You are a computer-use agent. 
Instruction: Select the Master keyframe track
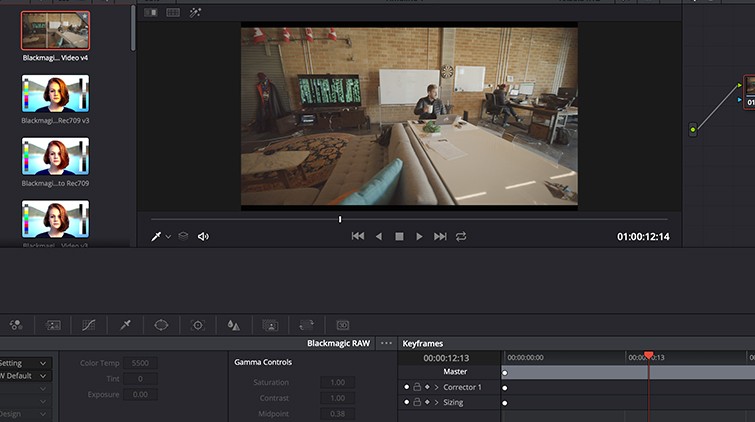point(455,372)
